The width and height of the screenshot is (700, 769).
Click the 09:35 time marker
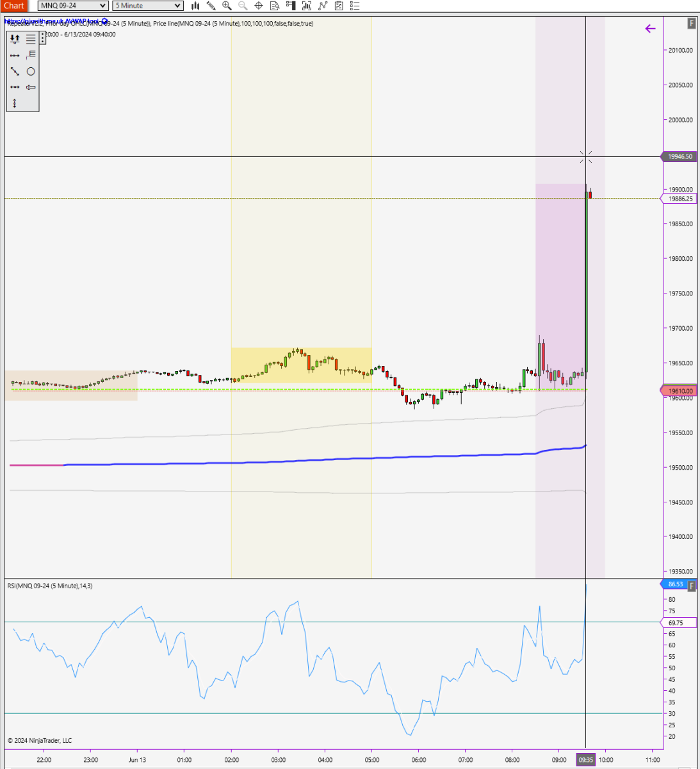coord(586,760)
